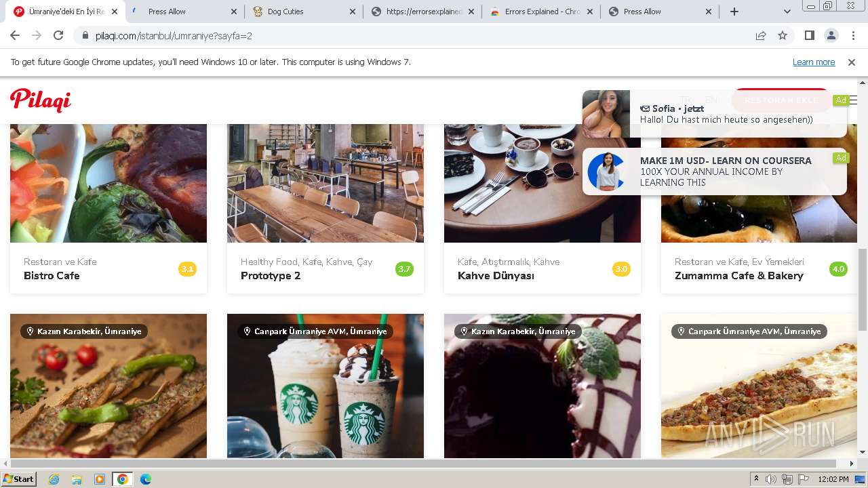868x488 pixels.
Task: Close the Errors Explained - Chrome tab
Action: click(x=589, y=12)
